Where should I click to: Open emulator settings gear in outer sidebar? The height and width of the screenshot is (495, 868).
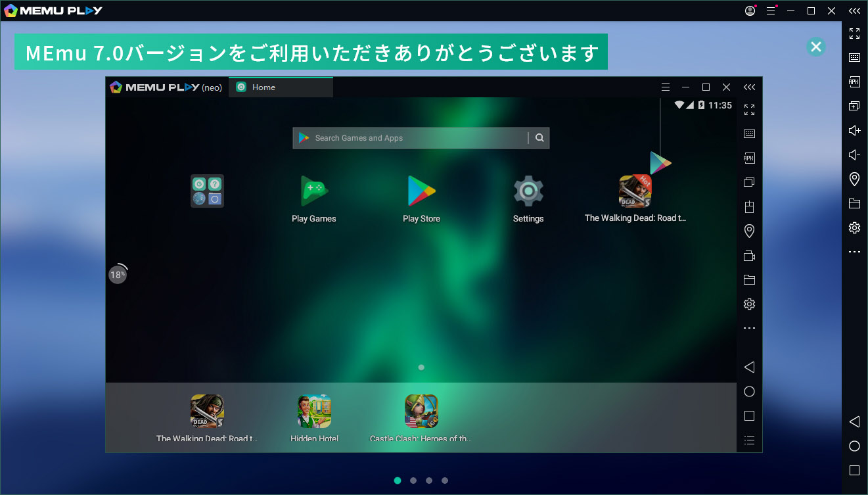click(x=854, y=227)
